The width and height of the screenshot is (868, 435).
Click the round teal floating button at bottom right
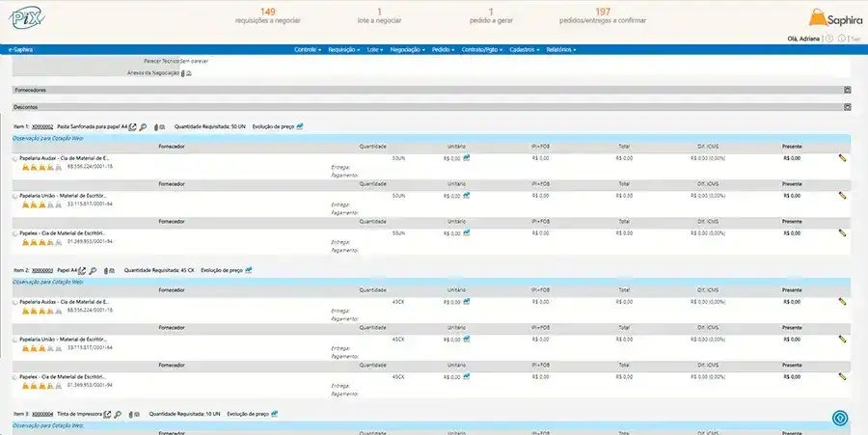[x=841, y=418]
